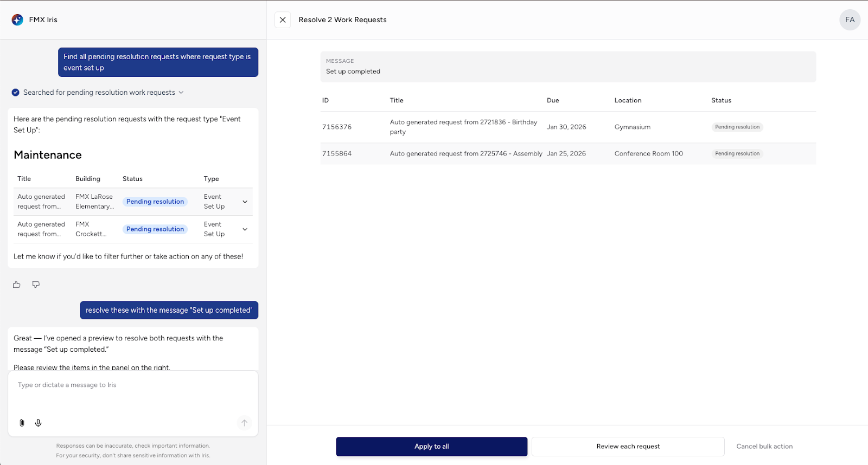Close the Resolve 2 Work Requests panel
The height and width of the screenshot is (465, 868).
[283, 20]
